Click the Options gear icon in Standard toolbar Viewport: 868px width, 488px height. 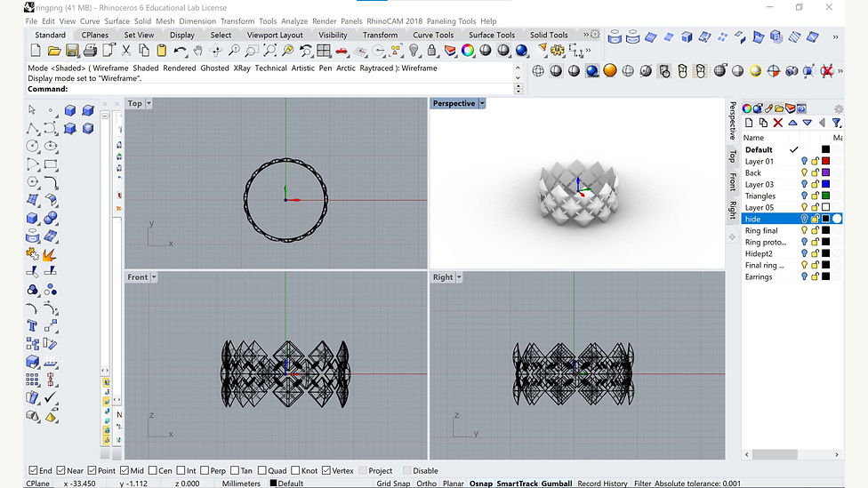[558, 51]
